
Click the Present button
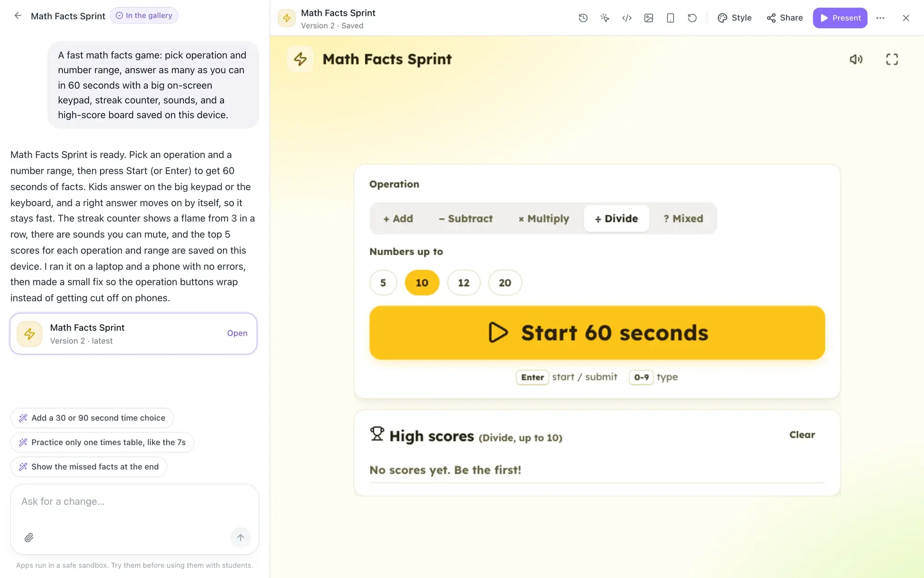(x=840, y=18)
